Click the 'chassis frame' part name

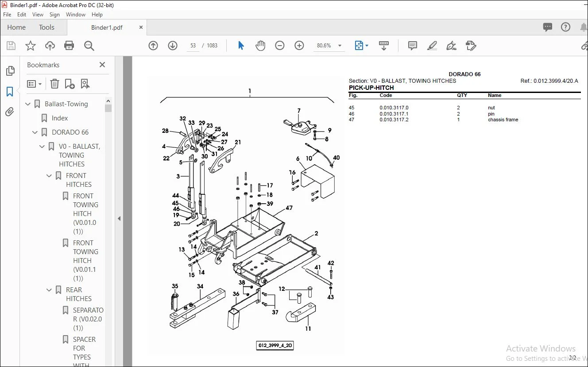pyautogui.click(x=503, y=120)
